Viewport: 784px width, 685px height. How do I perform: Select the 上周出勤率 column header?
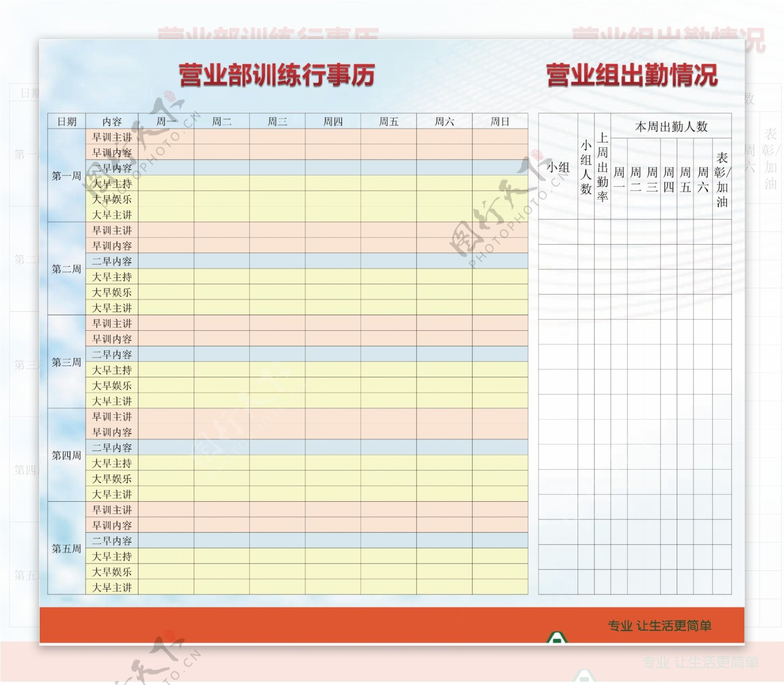pos(603,167)
